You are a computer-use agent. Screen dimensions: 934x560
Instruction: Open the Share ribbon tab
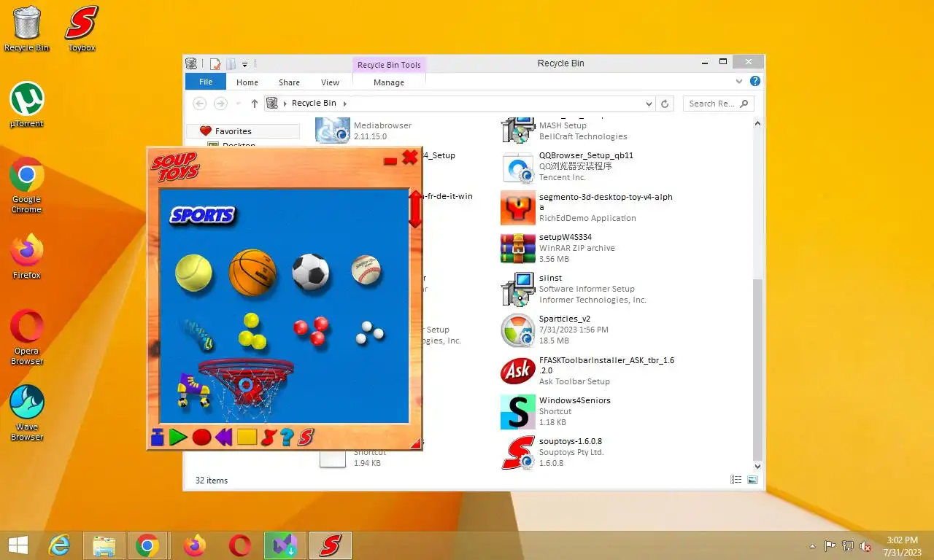(x=289, y=82)
